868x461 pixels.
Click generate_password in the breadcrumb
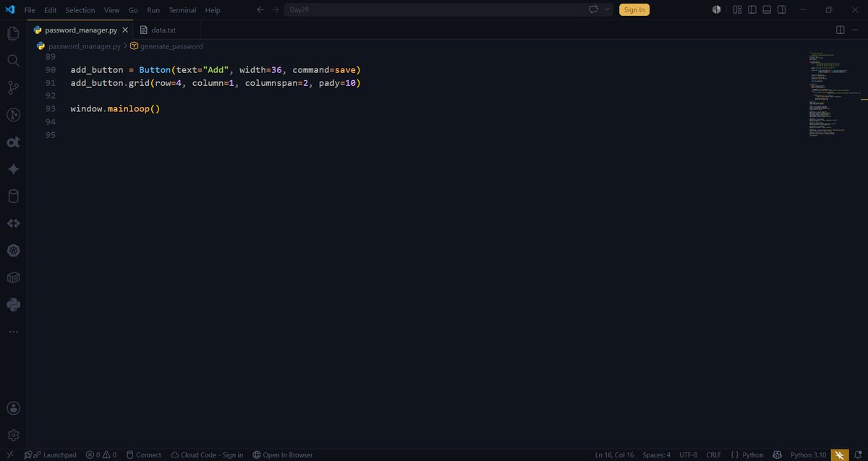click(171, 46)
